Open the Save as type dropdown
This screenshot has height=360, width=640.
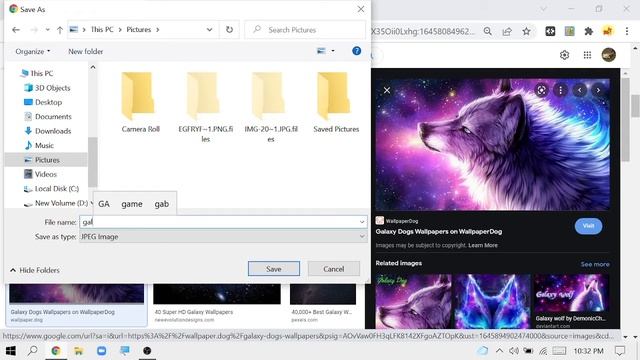click(x=223, y=237)
